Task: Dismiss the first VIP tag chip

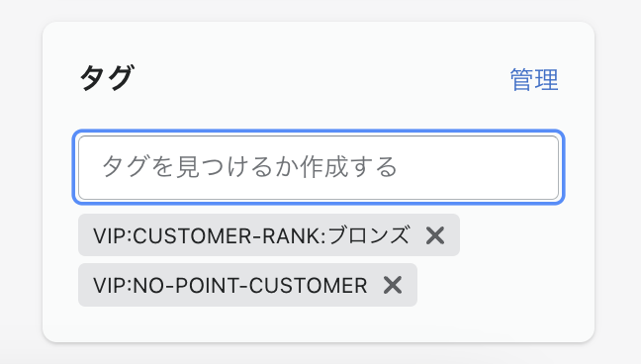Action: click(435, 235)
